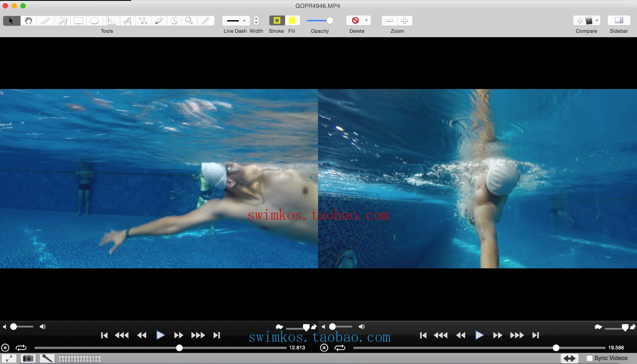Jump to start of right video
This screenshot has height=364, width=637.
tap(423, 335)
